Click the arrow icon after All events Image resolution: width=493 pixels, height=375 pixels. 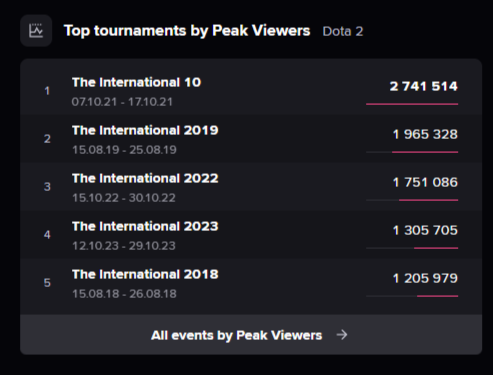click(x=342, y=335)
